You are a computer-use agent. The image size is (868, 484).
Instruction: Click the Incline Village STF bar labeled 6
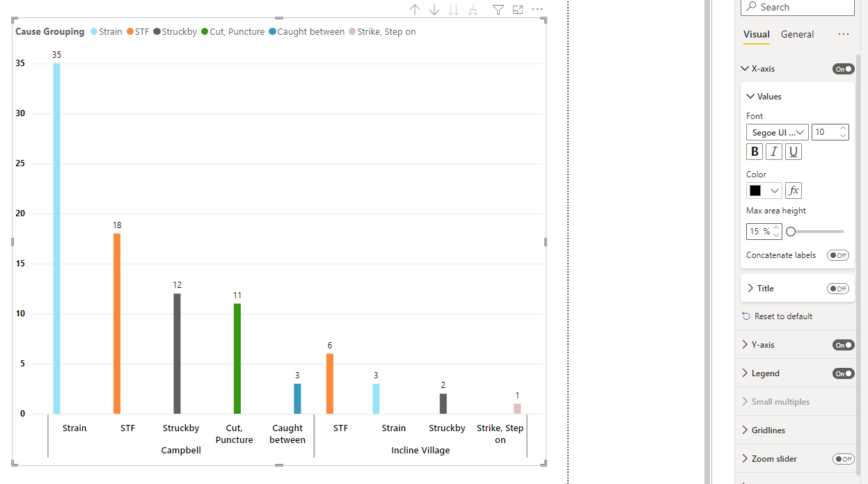coord(330,384)
